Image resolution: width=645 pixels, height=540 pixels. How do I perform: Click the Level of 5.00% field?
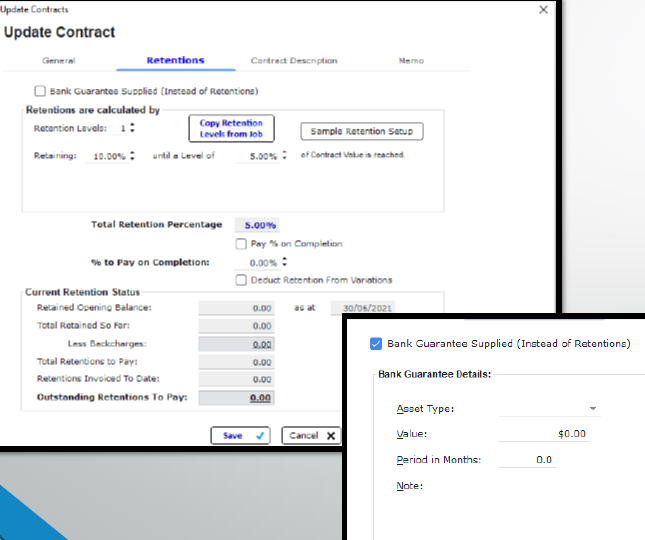tap(257, 156)
